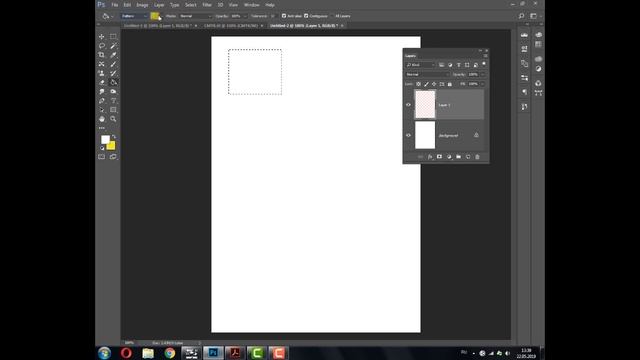The height and width of the screenshot is (360, 640).
Task: Toggle Contiguous checkbox
Action: (x=306, y=16)
